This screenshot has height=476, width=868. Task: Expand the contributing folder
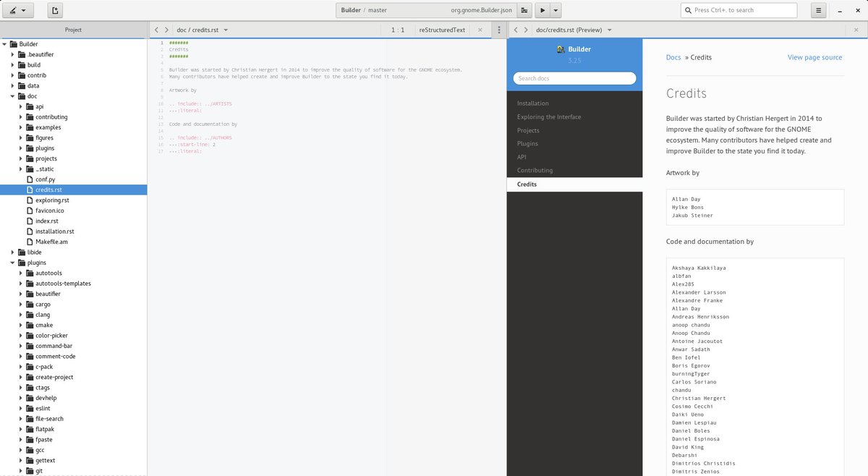tap(22, 116)
